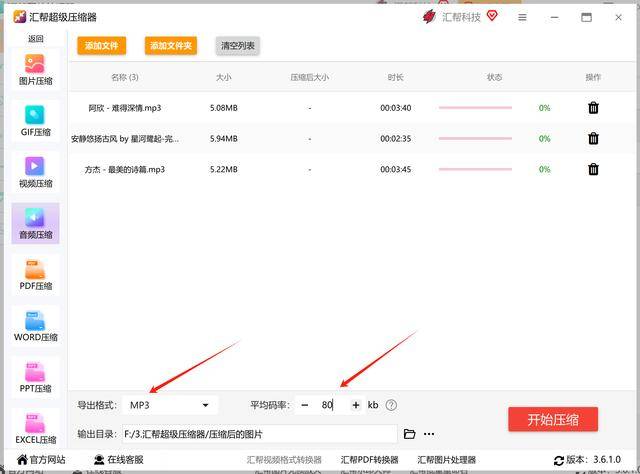Open the EXCEL压缩 tool

(x=35, y=428)
